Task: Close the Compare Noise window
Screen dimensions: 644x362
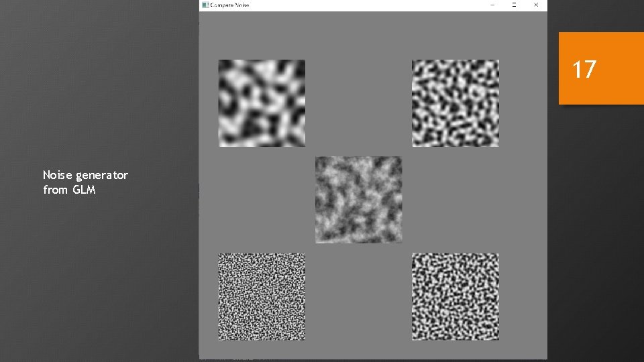Action: coord(536,5)
